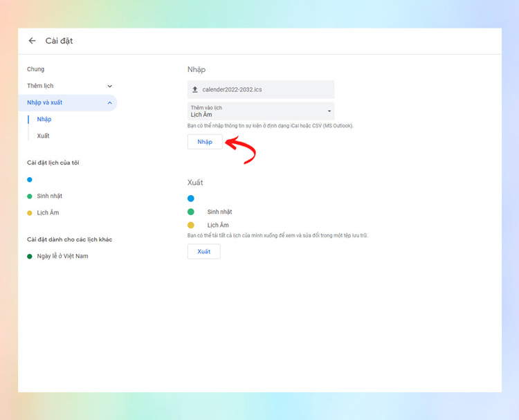Click the Nhập section heading
519x420 pixels.
click(x=197, y=69)
